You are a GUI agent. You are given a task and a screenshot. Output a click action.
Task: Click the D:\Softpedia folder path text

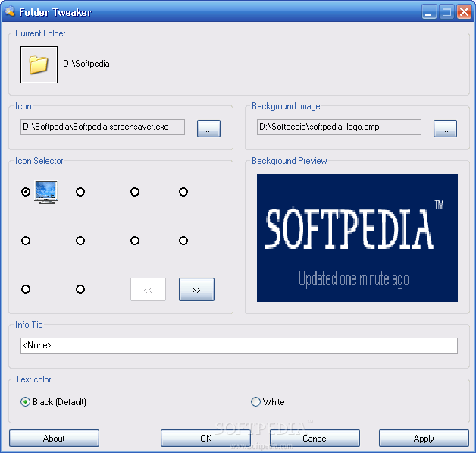tap(86, 64)
